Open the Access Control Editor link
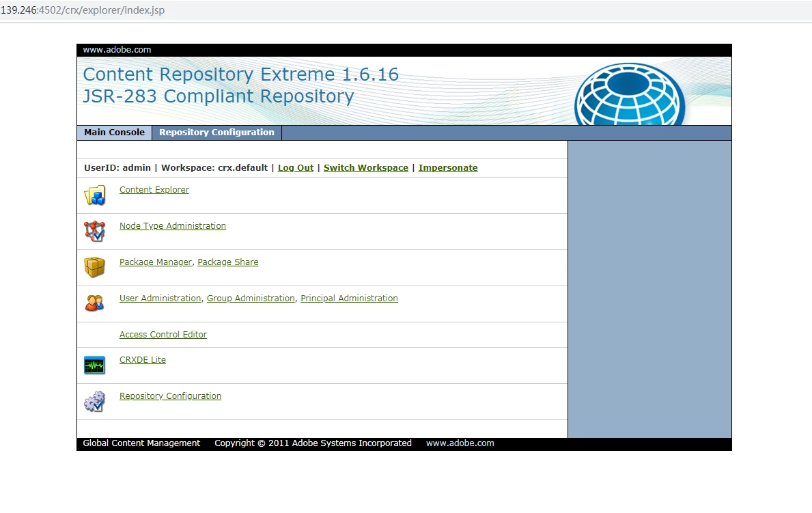This screenshot has height=513, width=812. click(163, 335)
